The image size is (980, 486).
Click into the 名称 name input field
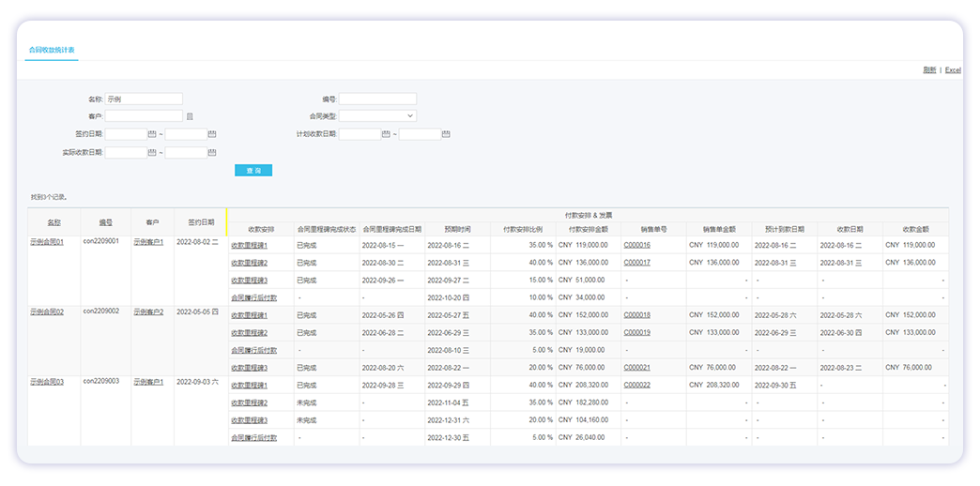pos(144,99)
